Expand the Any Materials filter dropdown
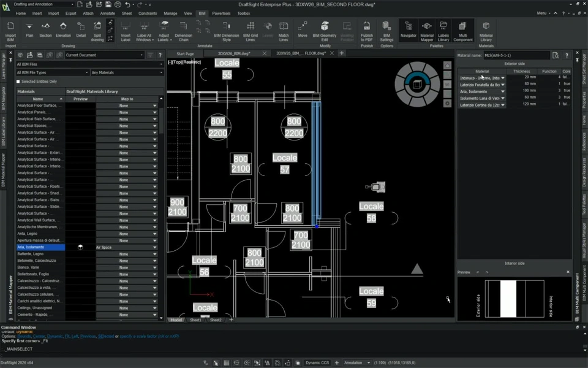The width and height of the screenshot is (588, 368). point(127,72)
